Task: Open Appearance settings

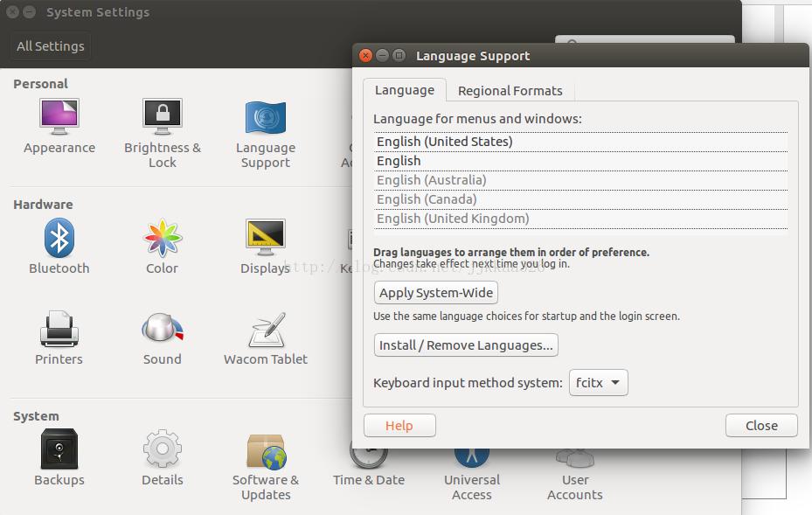Action: pyautogui.click(x=59, y=126)
